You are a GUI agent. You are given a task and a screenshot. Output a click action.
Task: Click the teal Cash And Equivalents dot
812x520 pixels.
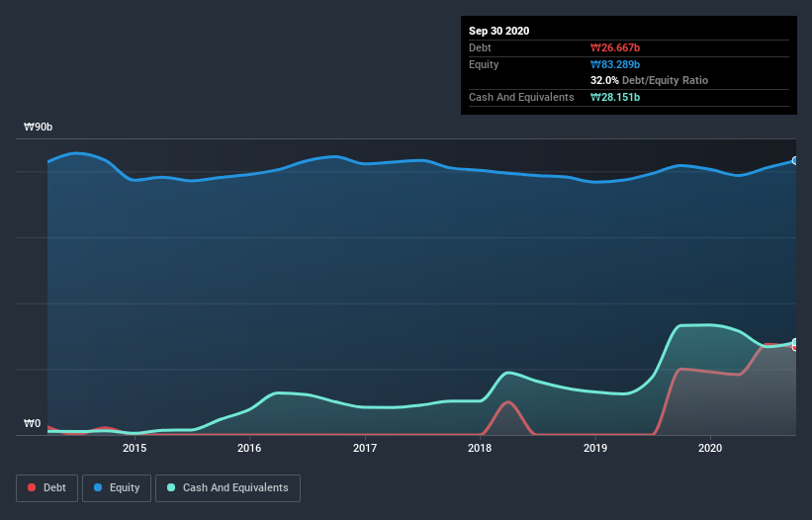pos(171,487)
